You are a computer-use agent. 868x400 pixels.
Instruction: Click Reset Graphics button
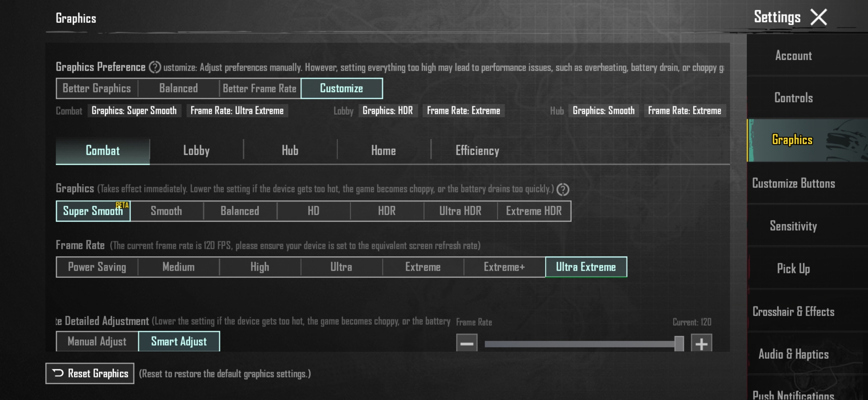click(90, 373)
